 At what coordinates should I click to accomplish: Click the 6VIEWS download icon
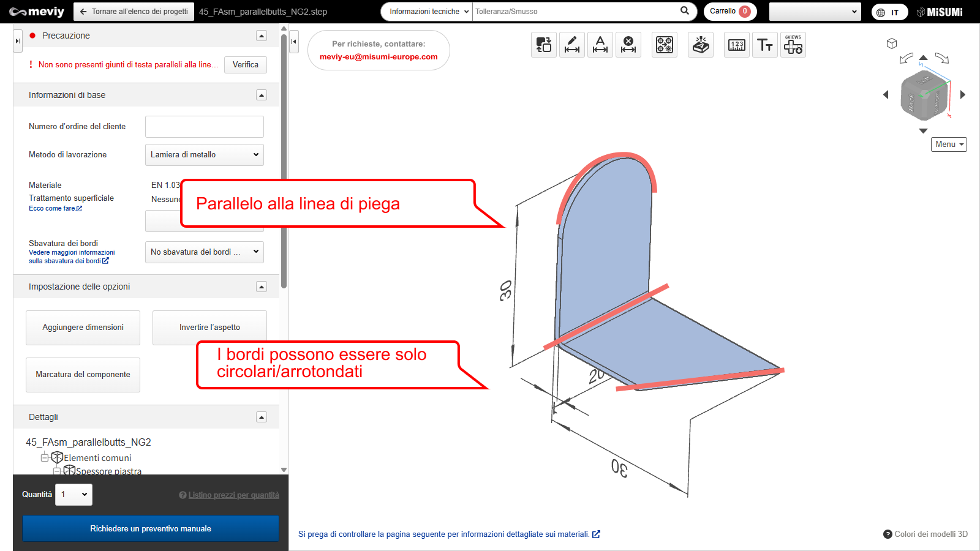(793, 45)
